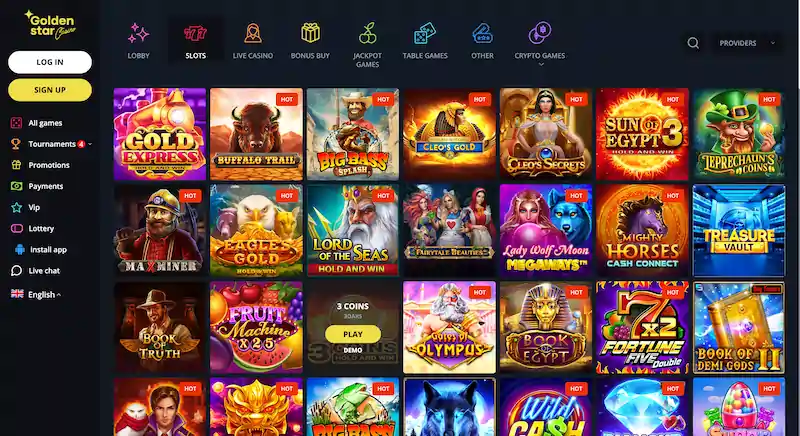Image resolution: width=800 pixels, height=436 pixels.
Task: Launch the 3 Coins demo mode
Action: [x=353, y=350]
